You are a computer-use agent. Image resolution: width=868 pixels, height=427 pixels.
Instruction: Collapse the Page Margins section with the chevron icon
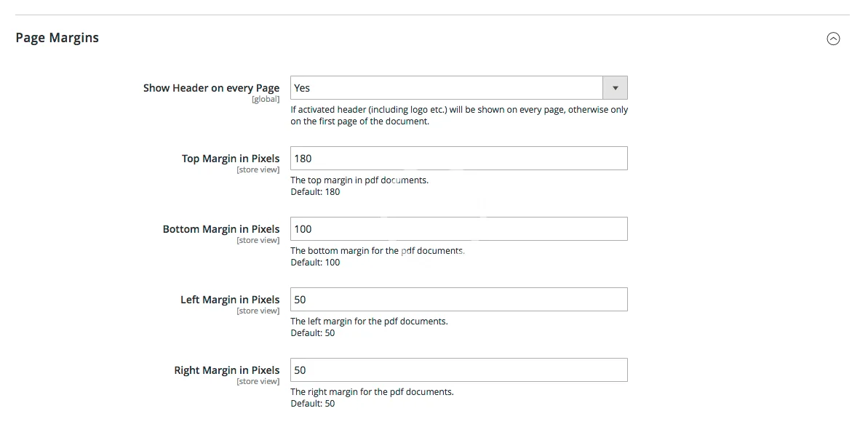pyautogui.click(x=833, y=39)
